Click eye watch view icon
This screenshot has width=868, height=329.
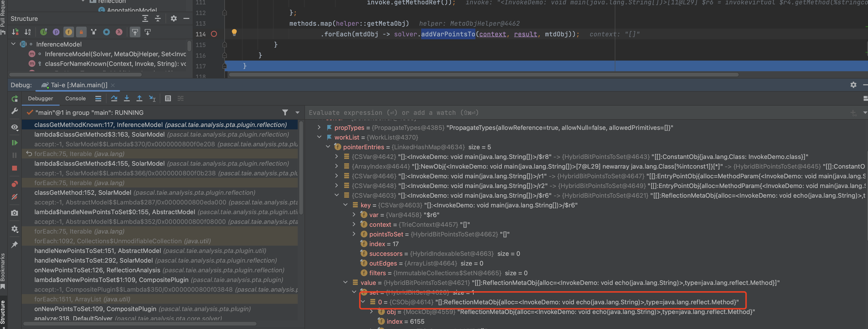click(15, 127)
